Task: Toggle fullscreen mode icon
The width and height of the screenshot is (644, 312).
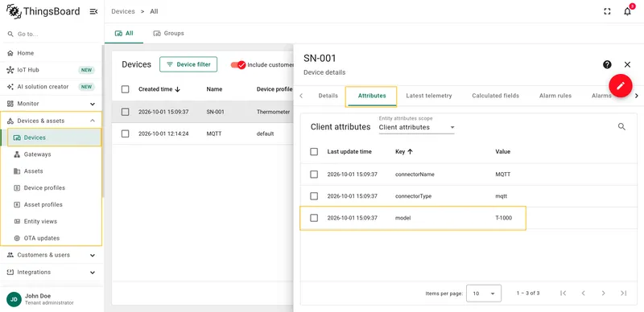Action: pyautogui.click(x=607, y=11)
